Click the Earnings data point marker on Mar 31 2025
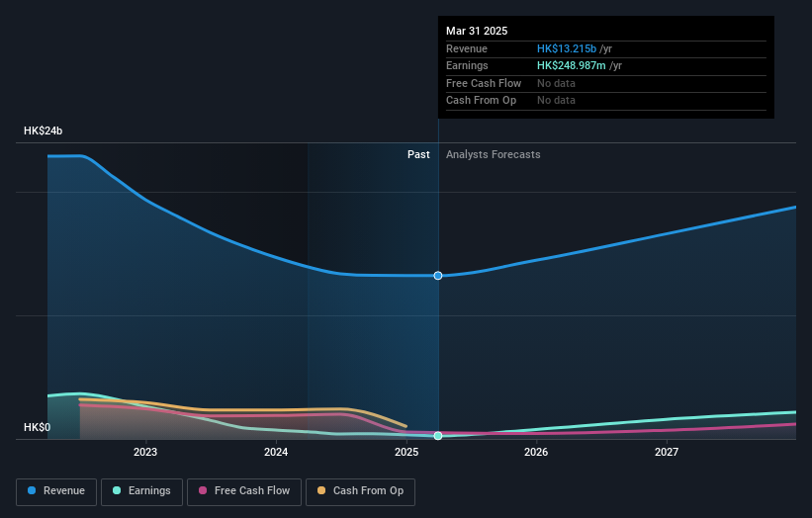Image resolution: width=812 pixels, height=518 pixels. click(438, 436)
